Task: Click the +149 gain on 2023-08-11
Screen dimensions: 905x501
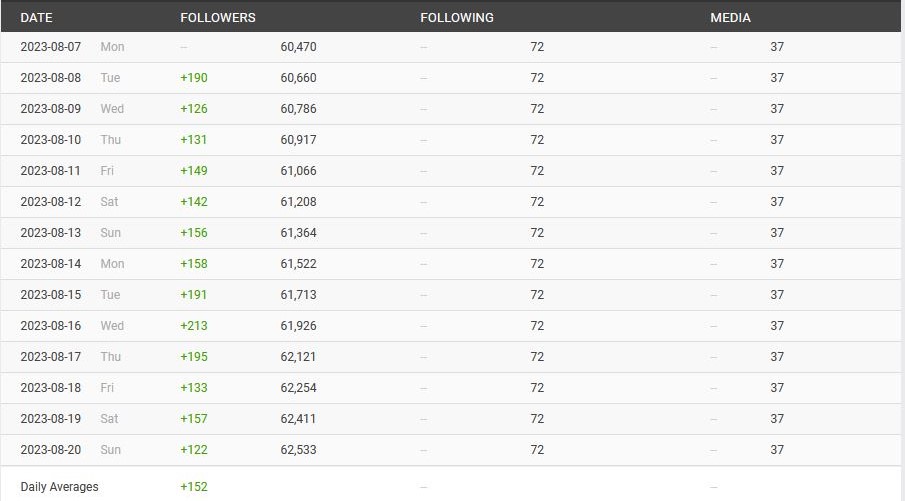Action: (193, 171)
